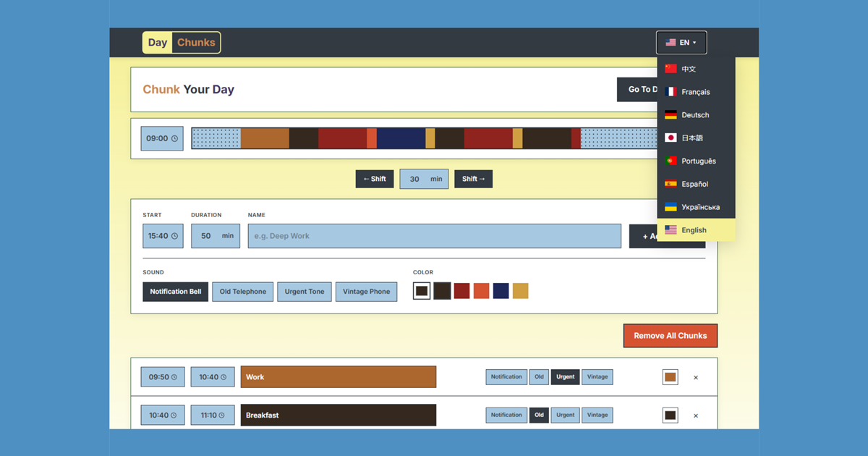Set Work chunk sound to Old
868x456 pixels.
coord(539,377)
